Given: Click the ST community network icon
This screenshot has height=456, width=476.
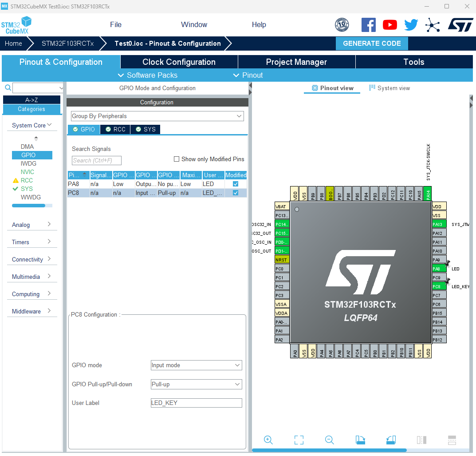Looking at the screenshot, I should pyautogui.click(x=433, y=25).
